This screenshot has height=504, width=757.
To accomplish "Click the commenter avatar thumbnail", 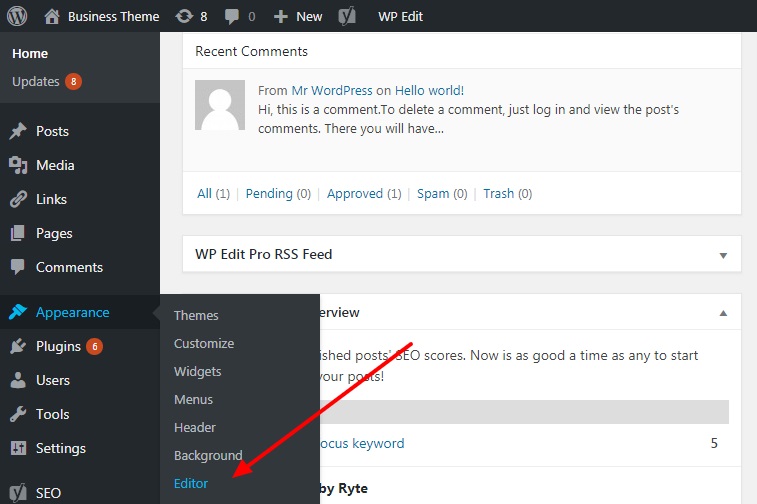I will click(x=220, y=105).
